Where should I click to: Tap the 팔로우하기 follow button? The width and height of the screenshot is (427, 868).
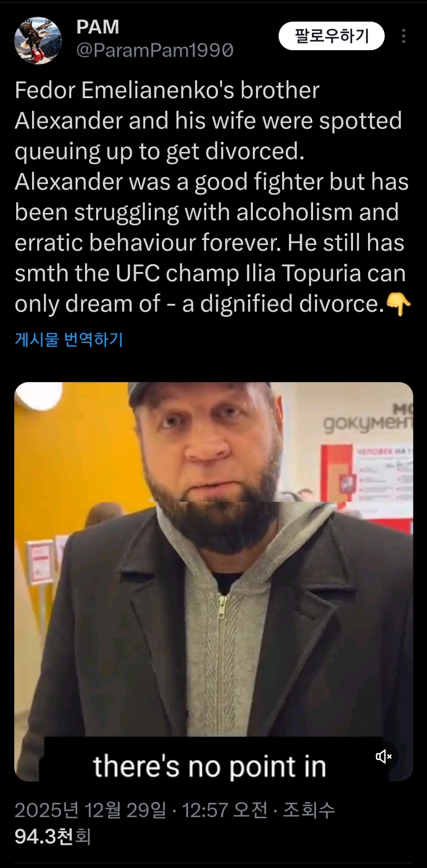332,36
